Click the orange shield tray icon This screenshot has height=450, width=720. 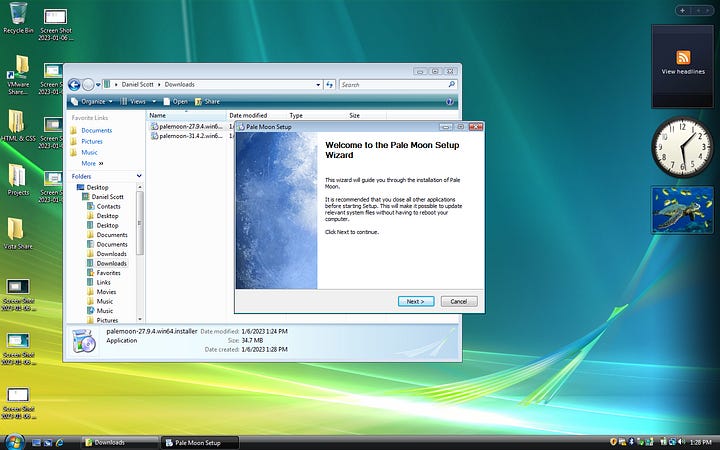pyautogui.click(x=613, y=442)
